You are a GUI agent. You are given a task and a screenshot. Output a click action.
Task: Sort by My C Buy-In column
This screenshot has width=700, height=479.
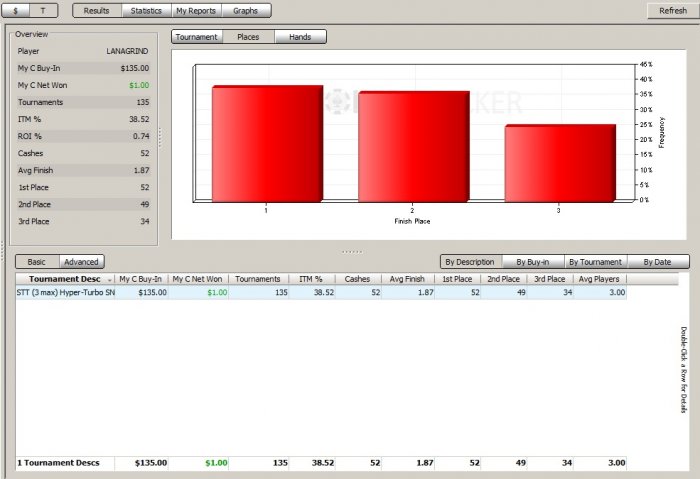(x=141, y=279)
